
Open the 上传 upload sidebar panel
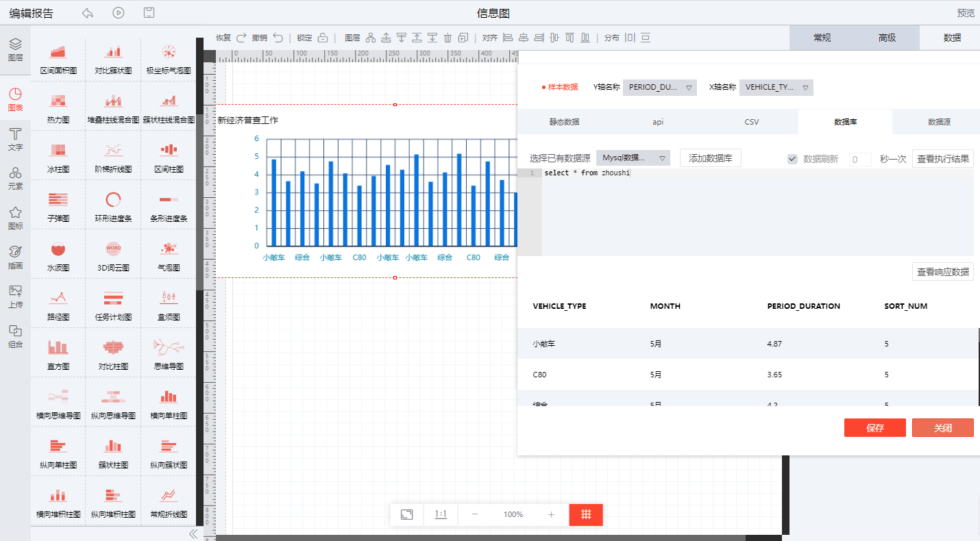point(15,297)
